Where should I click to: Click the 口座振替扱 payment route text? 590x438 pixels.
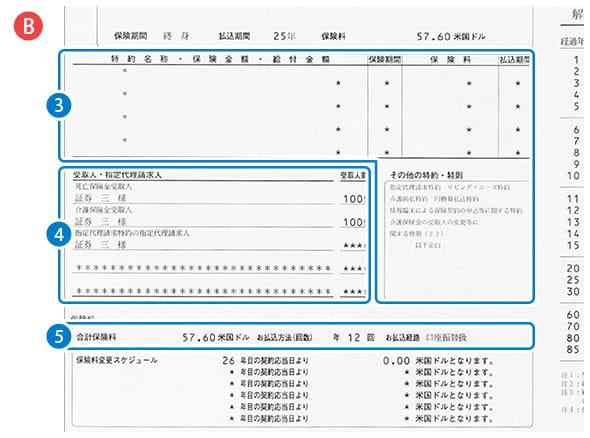(446, 337)
